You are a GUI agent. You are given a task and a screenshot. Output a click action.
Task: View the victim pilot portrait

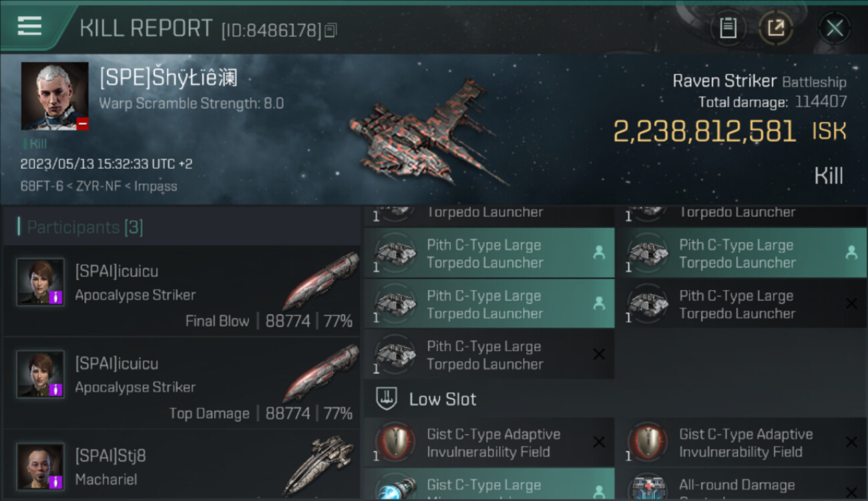(55, 96)
